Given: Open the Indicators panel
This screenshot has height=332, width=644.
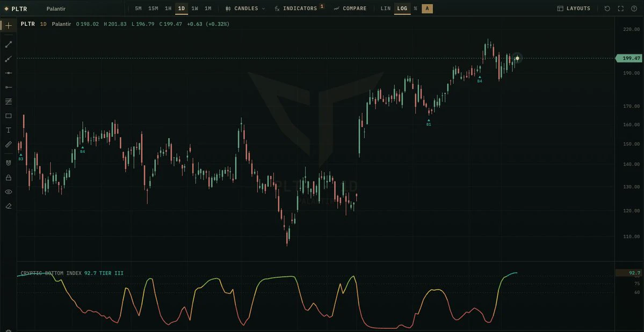Looking at the screenshot, I should (x=299, y=9).
